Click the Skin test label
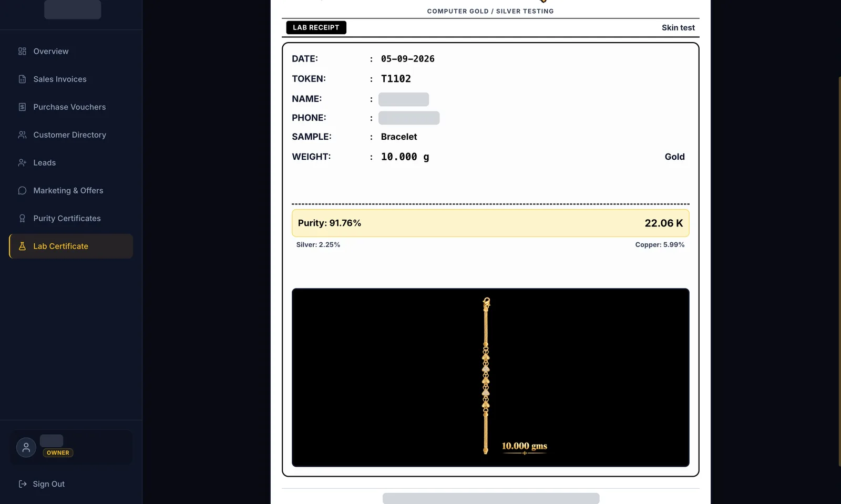The width and height of the screenshot is (841, 504). point(678,28)
